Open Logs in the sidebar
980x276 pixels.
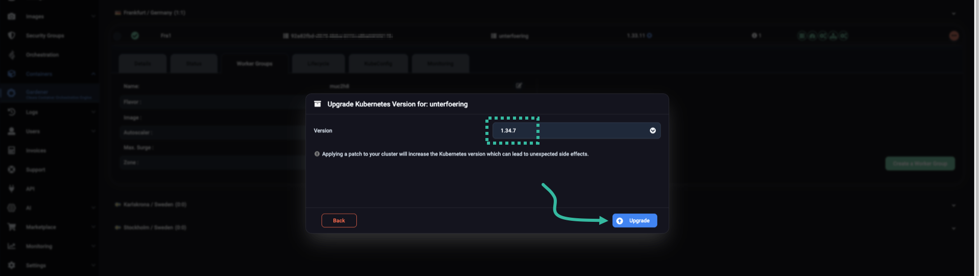click(32, 112)
